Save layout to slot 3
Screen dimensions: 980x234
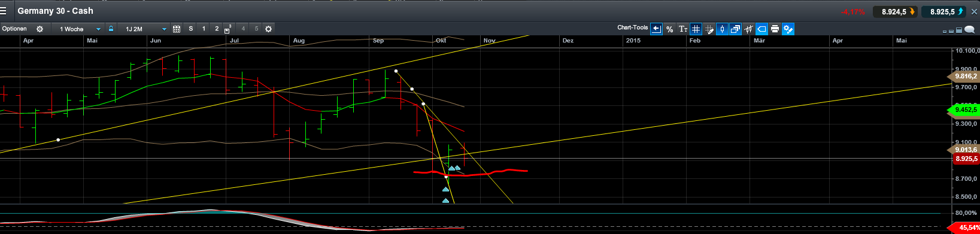(228, 29)
